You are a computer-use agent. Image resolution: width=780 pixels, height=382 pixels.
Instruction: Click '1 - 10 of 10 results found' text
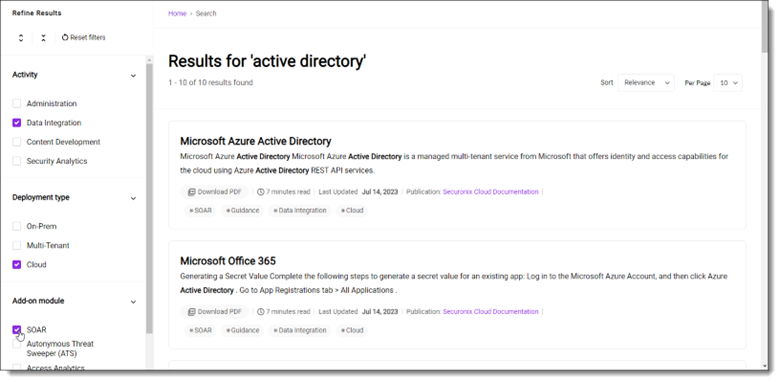(x=210, y=83)
